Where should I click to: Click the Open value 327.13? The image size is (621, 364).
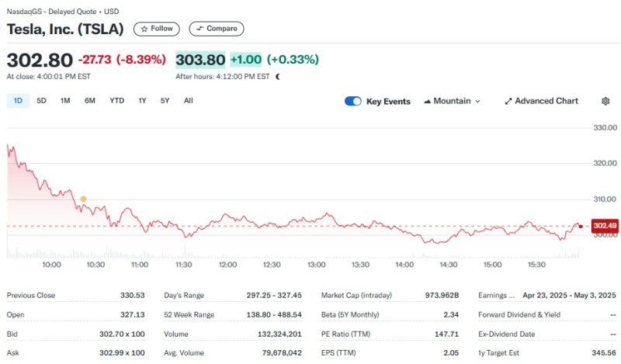[x=132, y=314]
